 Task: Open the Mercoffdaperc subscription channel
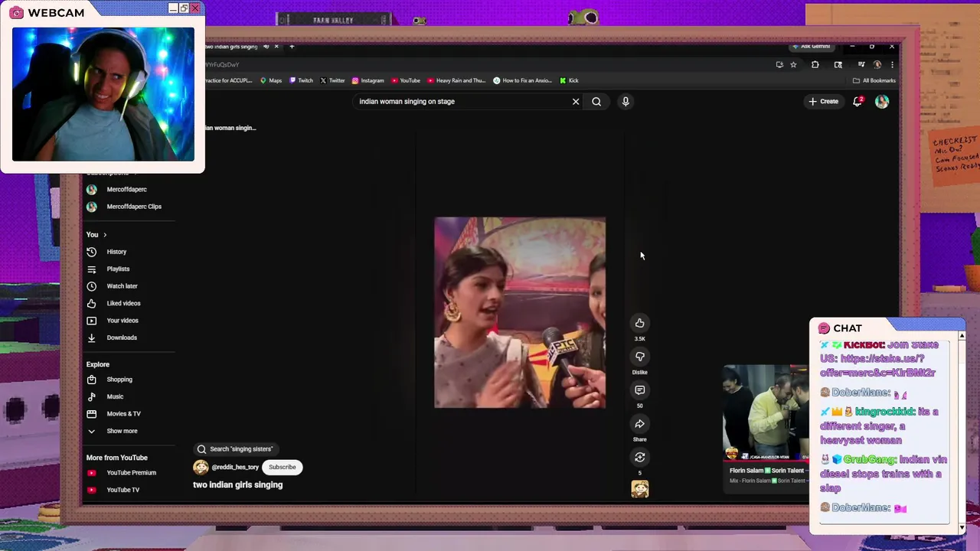pyautogui.click(x=126, y=189)
